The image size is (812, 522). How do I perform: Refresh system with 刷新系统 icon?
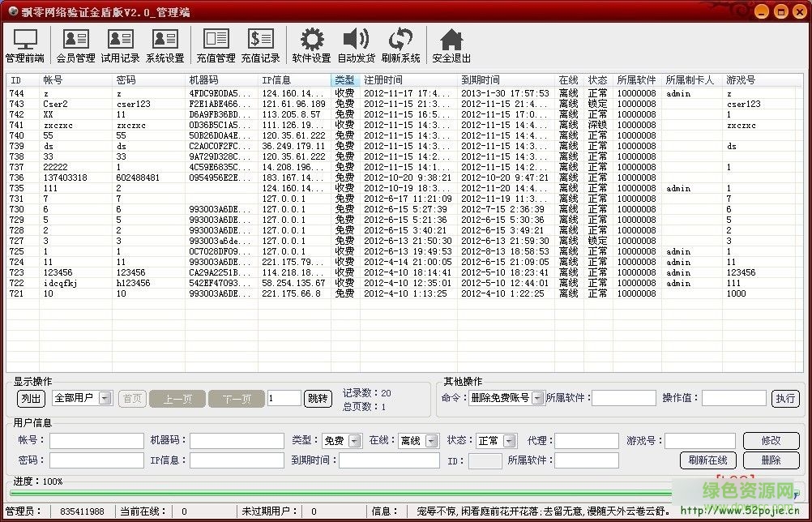tap(401, 45)
